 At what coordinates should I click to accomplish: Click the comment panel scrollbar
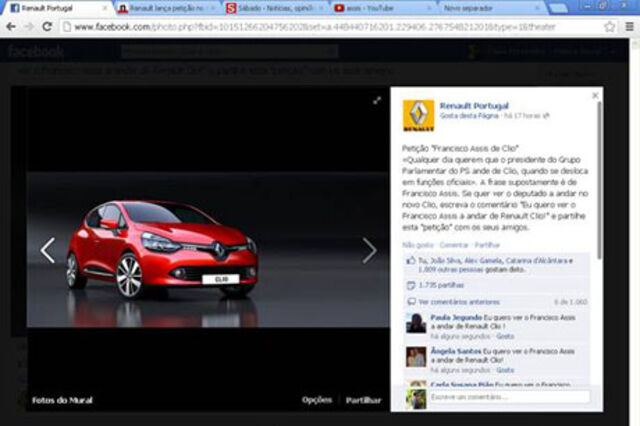pyautogui.click(x=599, y=180)
